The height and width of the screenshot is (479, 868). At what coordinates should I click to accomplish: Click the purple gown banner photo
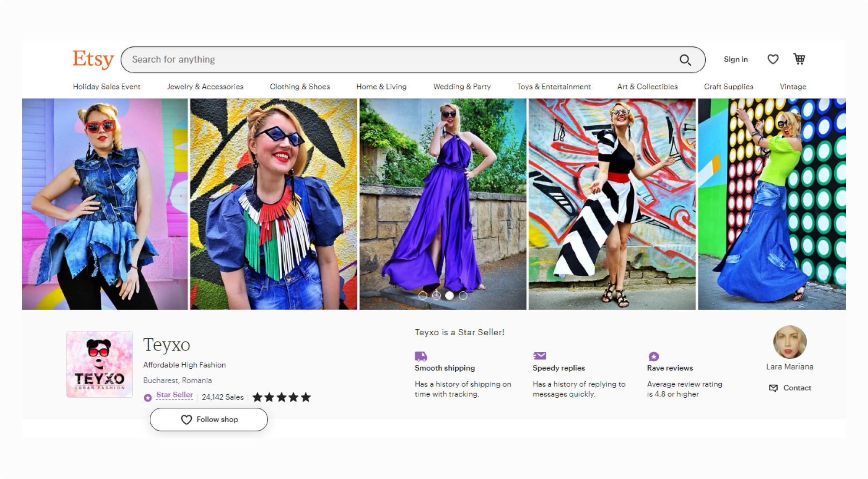point(443,204)
